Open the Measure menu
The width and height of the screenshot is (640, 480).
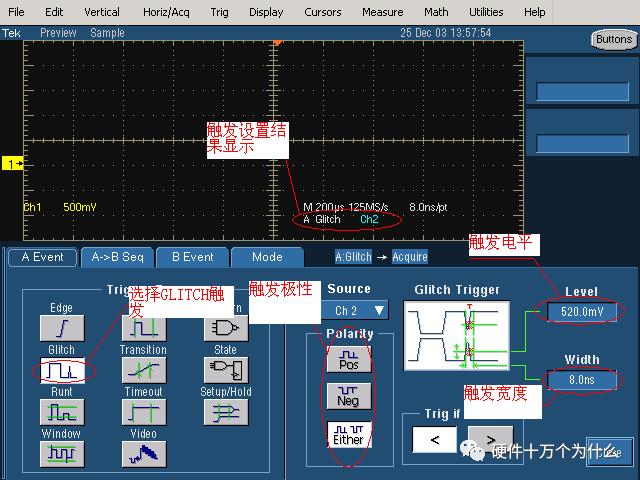click(x=382, y=12)
